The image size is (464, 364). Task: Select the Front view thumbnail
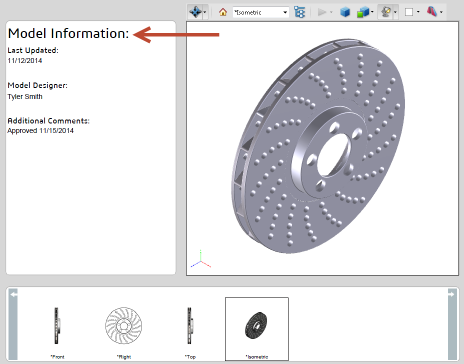[x=57, y=329]
